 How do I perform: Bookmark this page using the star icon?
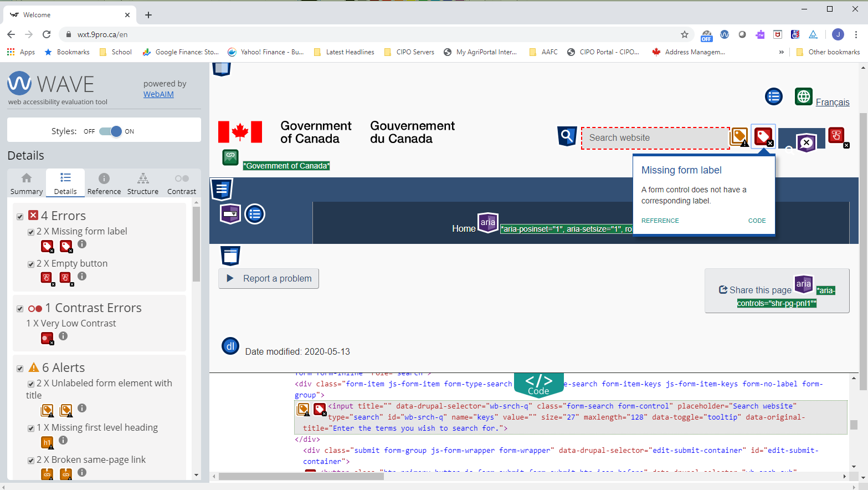coord(685,34)
